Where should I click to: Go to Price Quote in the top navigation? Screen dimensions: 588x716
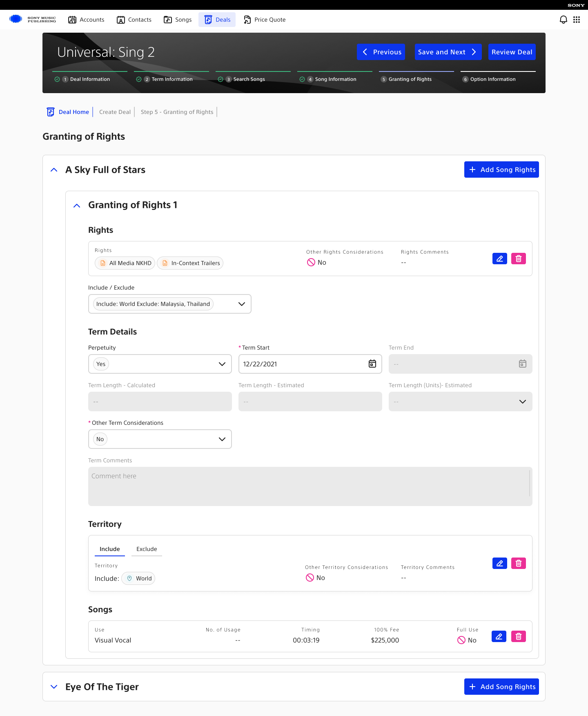pos(265,20)
